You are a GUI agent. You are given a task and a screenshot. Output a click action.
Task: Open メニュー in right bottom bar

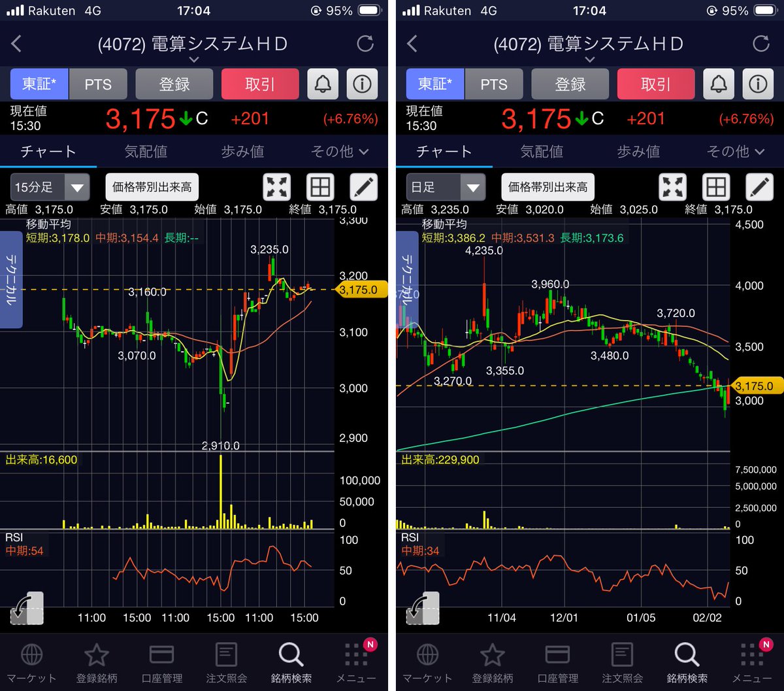[753, 662]
